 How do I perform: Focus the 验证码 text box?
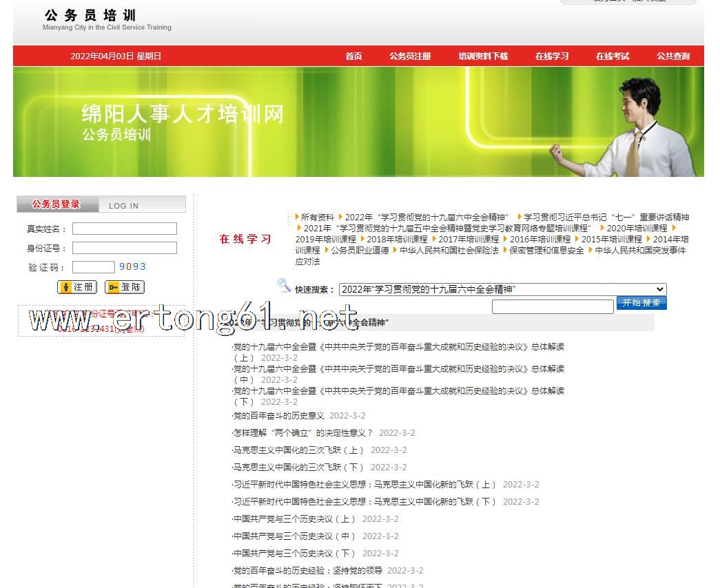(x=94, y=267)
